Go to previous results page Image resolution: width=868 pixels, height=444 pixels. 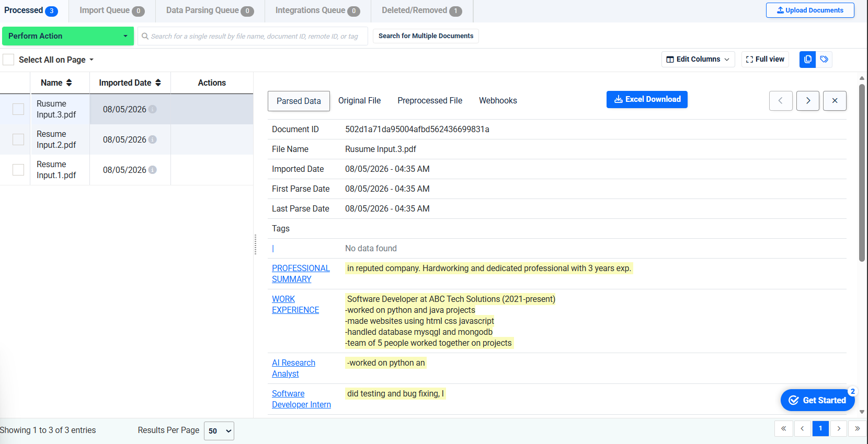point(802,429)
